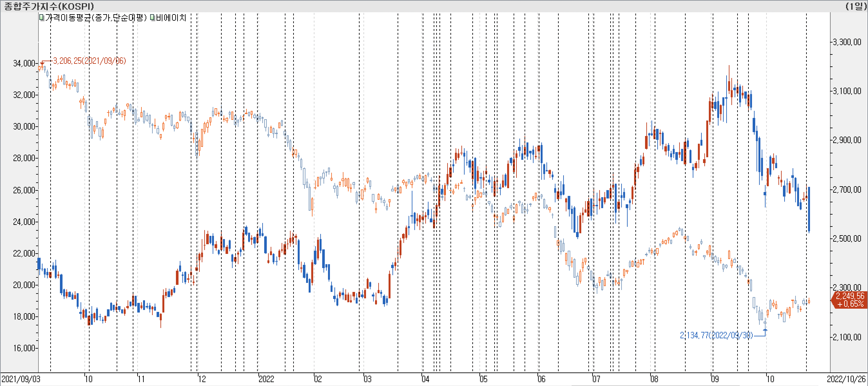The image size is (868, 386).
Task: Click the 2,134.77(2022/09/30) low annotation text
Action: point(716,335)
